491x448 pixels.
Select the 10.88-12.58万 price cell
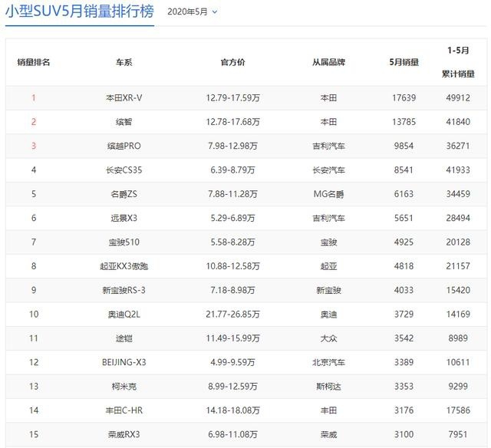(x=232, y=266)
